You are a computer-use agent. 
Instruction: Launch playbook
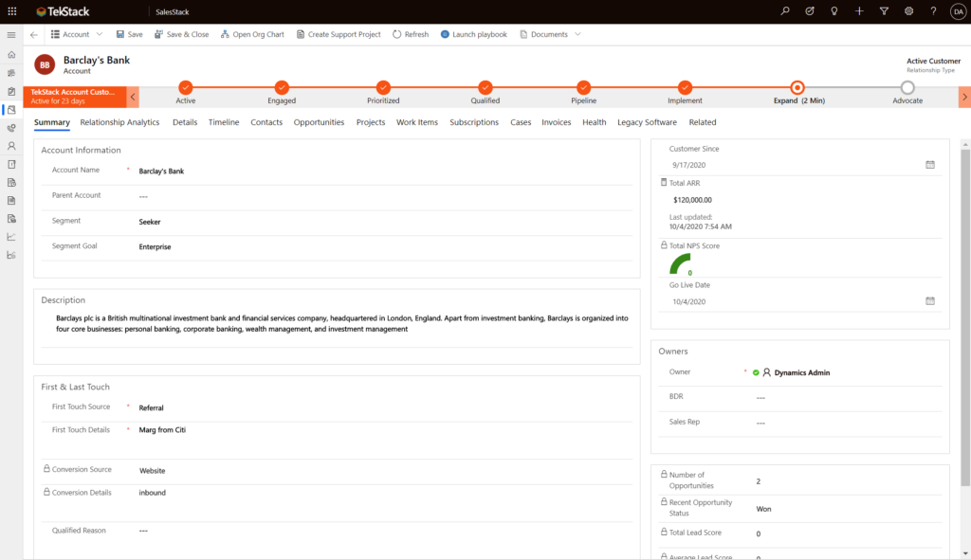tap(474, 34)
